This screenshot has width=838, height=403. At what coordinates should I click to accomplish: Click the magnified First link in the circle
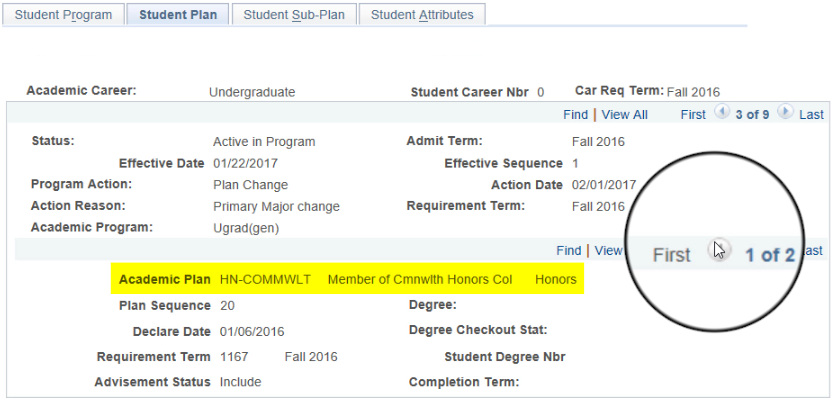(x=671, y=255)
